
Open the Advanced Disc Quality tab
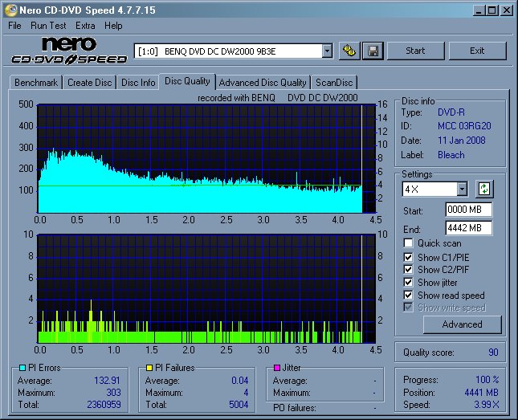[263, 82]
